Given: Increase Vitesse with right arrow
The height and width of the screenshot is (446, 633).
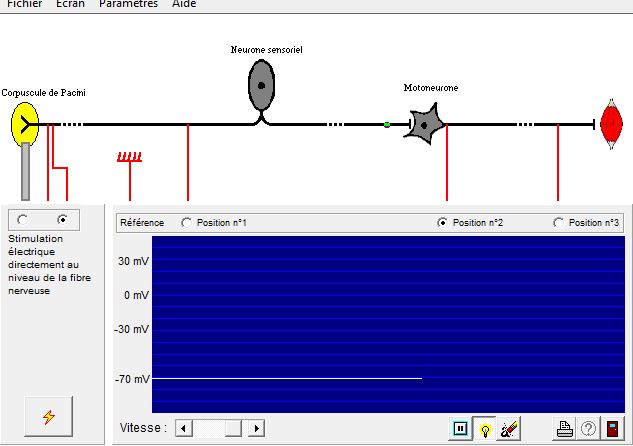Looking at the screenshot, I should 256,428.
